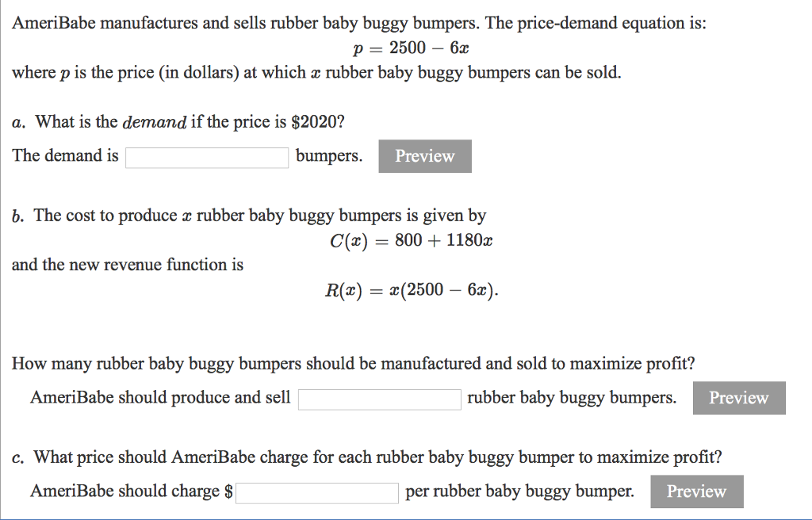This screenshot has width=812, height=520.
Task: Select the input field before the word bumpers
Action: pos(206,157)
